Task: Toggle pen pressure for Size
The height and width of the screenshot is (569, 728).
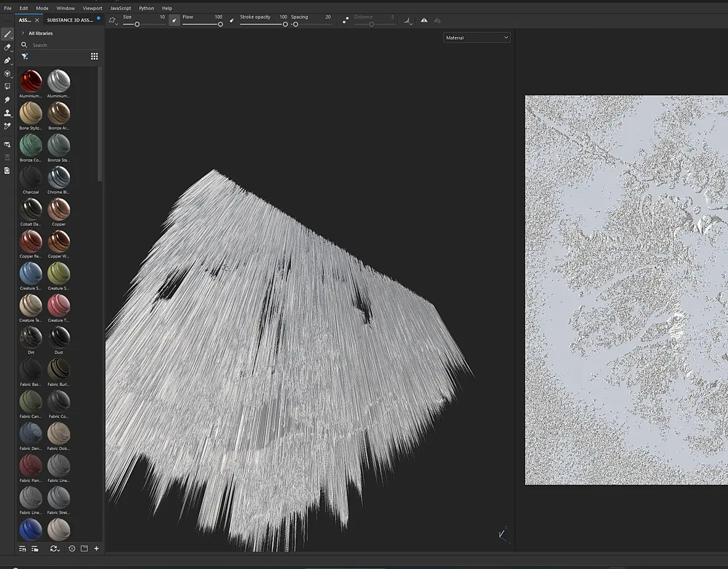Action: [174, 20]
